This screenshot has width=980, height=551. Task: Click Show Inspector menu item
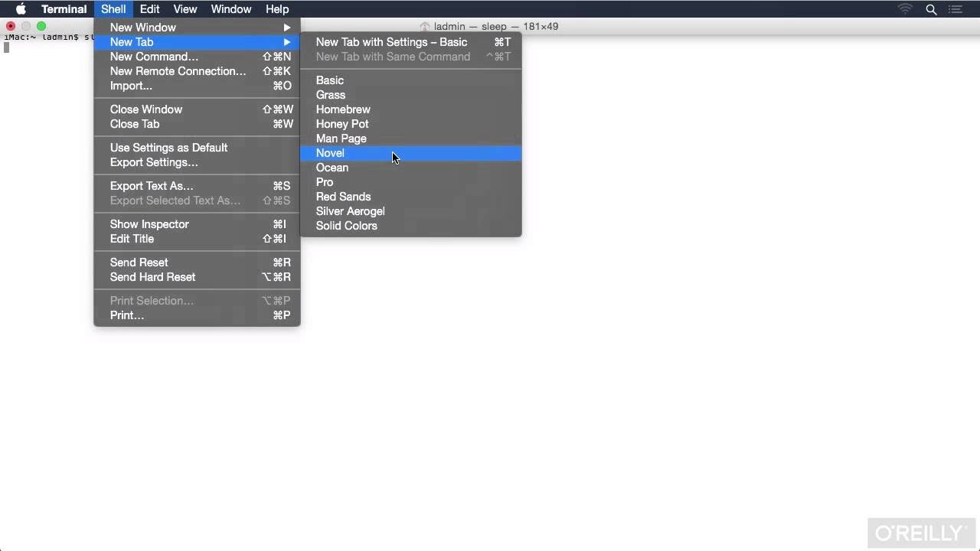coord(149,224)
